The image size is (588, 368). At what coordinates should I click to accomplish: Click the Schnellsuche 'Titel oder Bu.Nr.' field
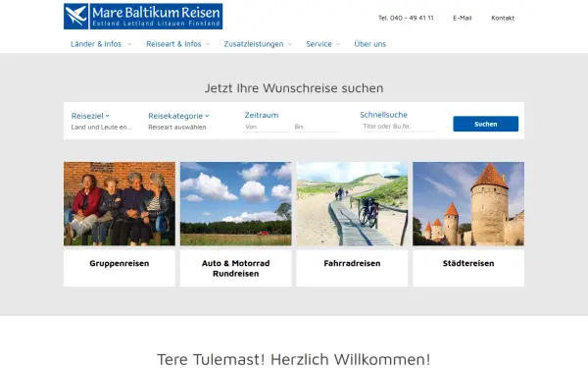click(x=398, y=127)
